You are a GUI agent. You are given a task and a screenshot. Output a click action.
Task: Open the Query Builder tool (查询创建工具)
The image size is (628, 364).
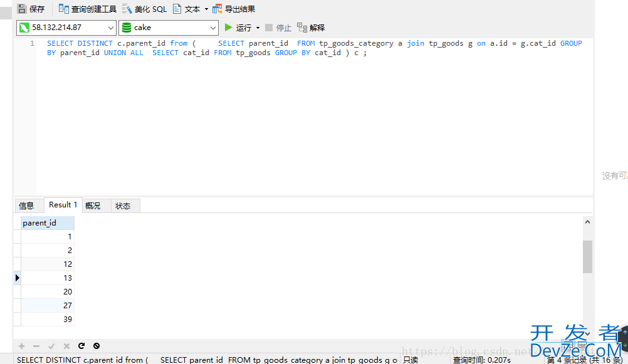87,9
